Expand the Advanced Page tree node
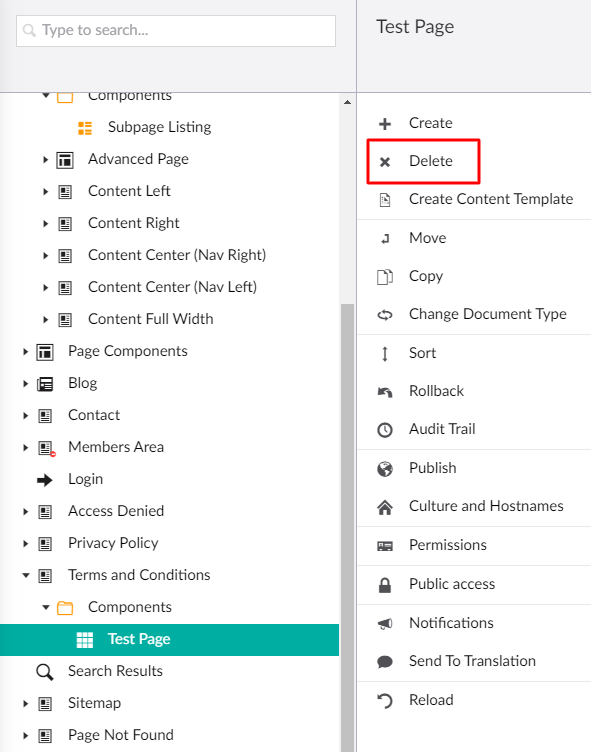The image size is (591, 752). 46,160
